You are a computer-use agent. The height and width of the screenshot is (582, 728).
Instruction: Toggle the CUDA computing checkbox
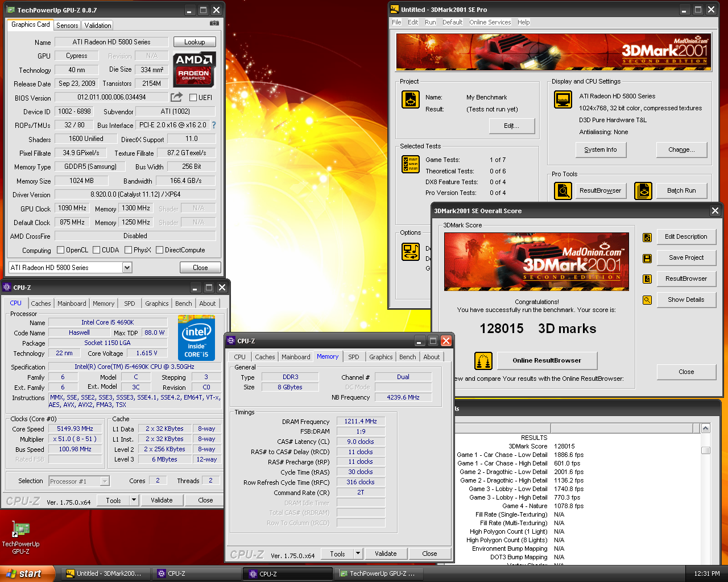pos(96,250)
